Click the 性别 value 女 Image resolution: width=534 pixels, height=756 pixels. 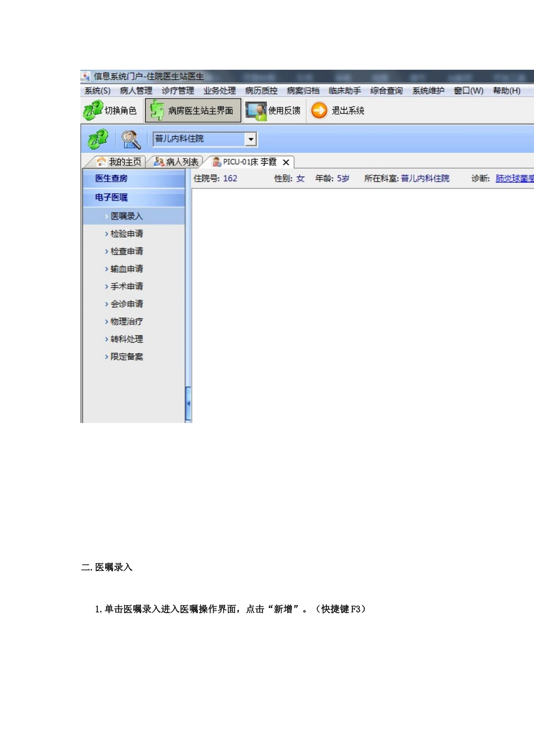point(301,178)
